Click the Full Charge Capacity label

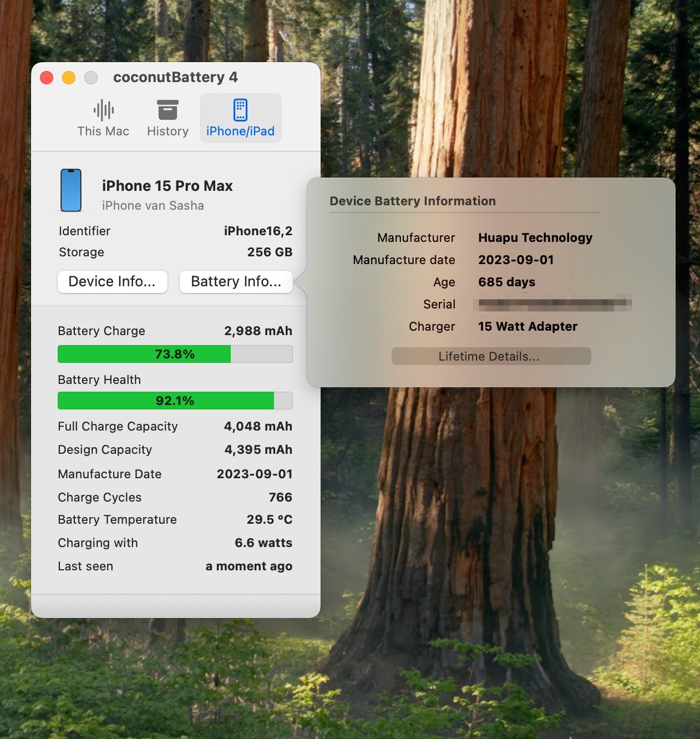[118, 427]
